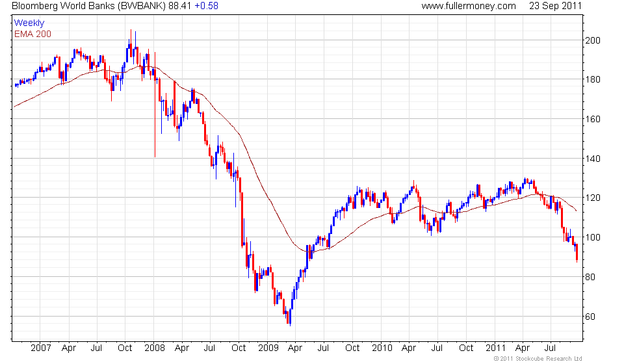Click the 'Oct' label just before 2008
This screenshot has height=364, width=637.
(x=125, y=348)
